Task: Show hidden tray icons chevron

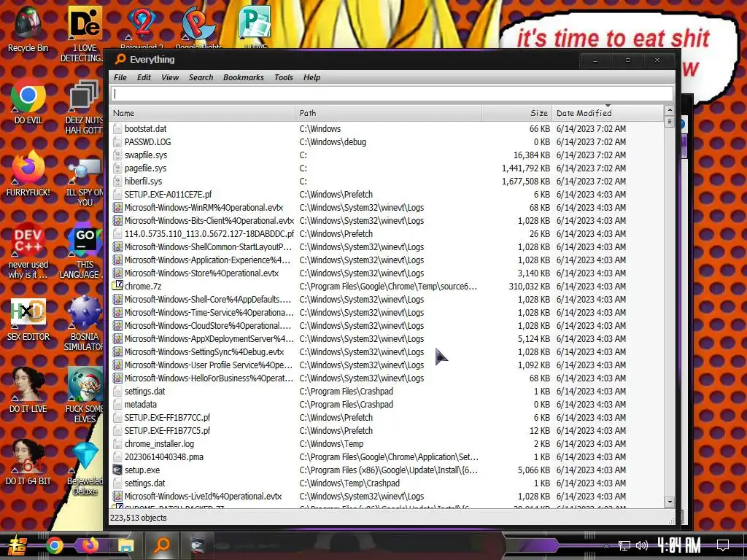Action: tap(606, 545)
